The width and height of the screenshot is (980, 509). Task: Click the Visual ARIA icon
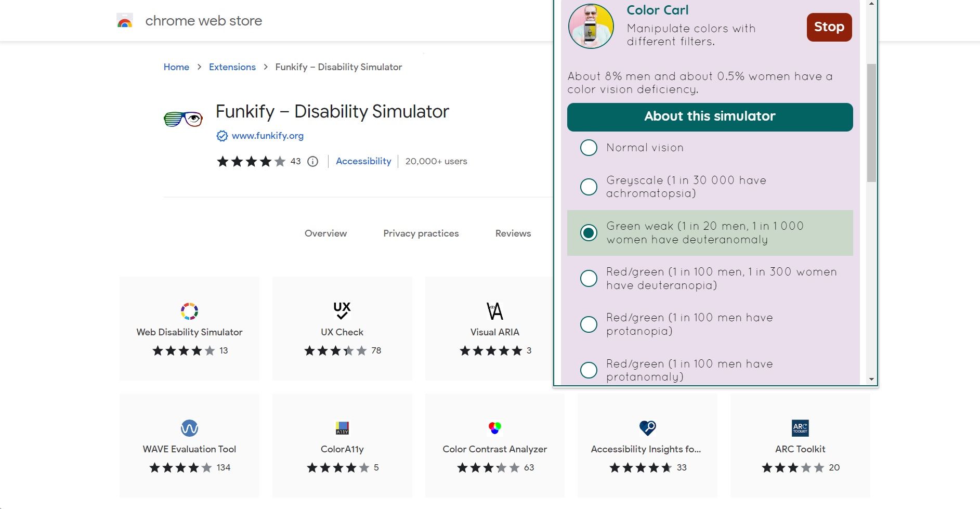494,310
